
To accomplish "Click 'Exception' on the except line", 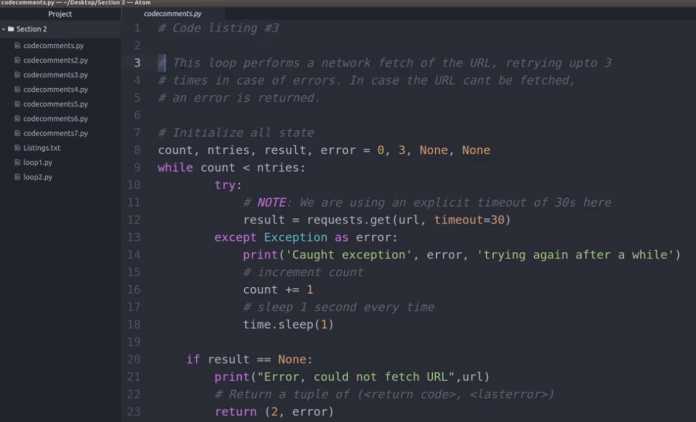I will [x=296, y=237].
